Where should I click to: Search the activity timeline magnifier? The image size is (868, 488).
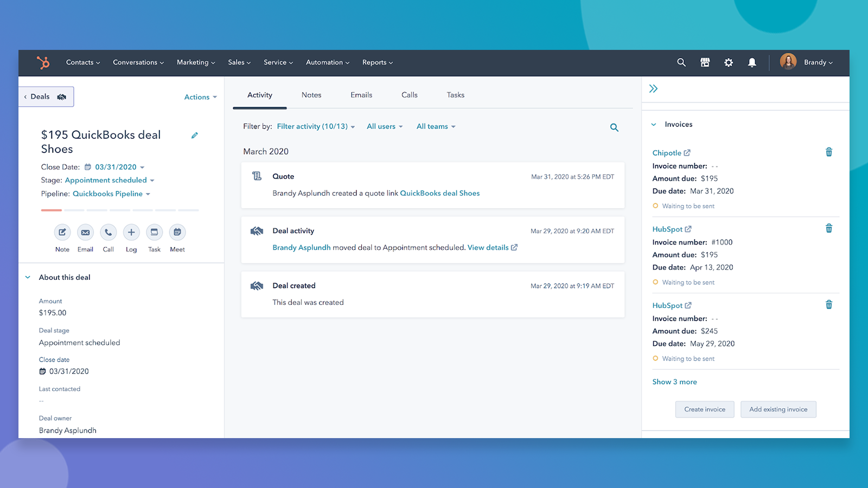point(614,127)
